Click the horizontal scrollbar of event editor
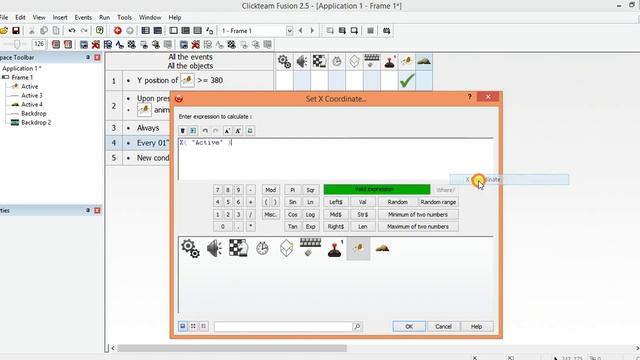 [x=231, y=348]
